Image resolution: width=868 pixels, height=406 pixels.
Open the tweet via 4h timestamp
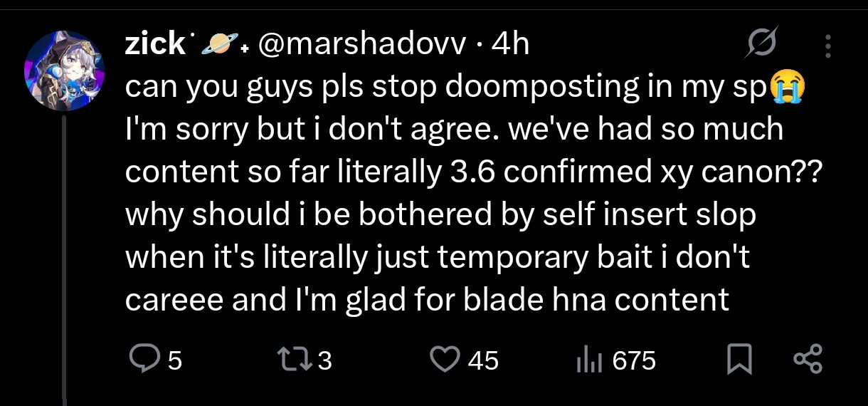coord(510,46)
